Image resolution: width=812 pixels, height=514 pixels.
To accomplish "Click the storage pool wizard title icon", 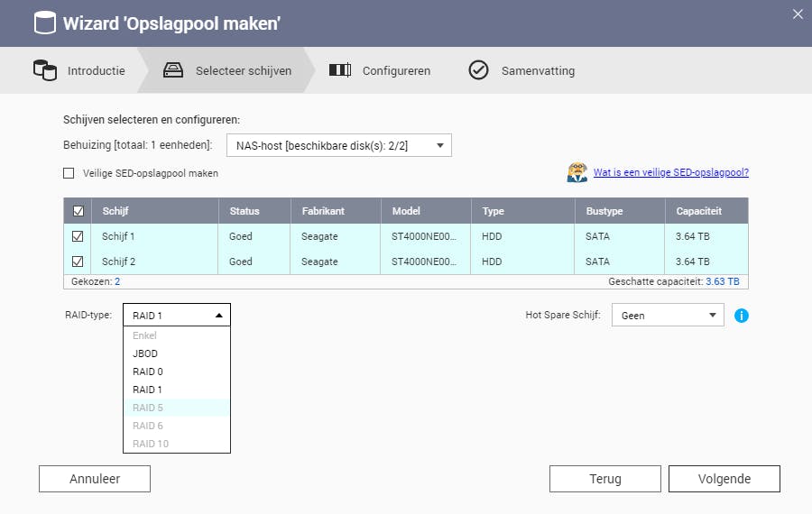I will [x=44, y=23].
